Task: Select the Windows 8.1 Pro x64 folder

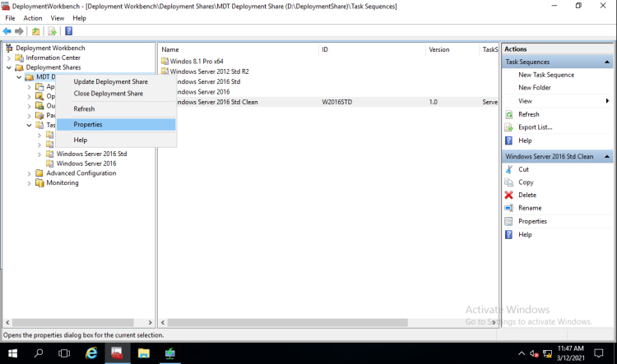Action: (x=197, y=61)
